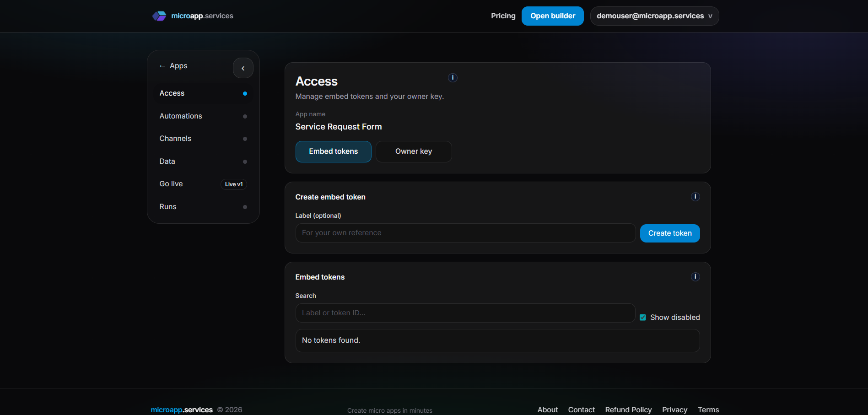The width and height of the screenshot is (868, 415).
Task: Click the Label optional input field
Action: [465, 232]
